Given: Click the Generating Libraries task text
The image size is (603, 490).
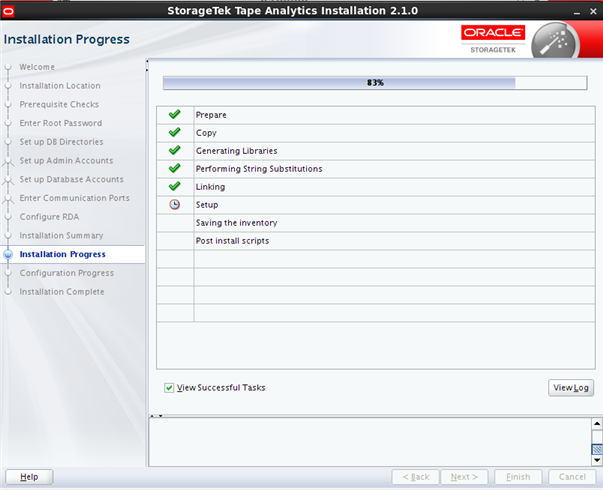Looking at the screenshot, I should [236, 151].
